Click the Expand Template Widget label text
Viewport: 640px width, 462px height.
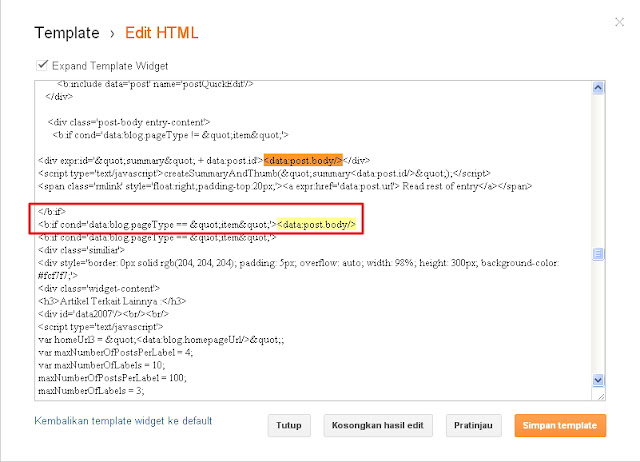pyautogui.click(x=110, y=66)
